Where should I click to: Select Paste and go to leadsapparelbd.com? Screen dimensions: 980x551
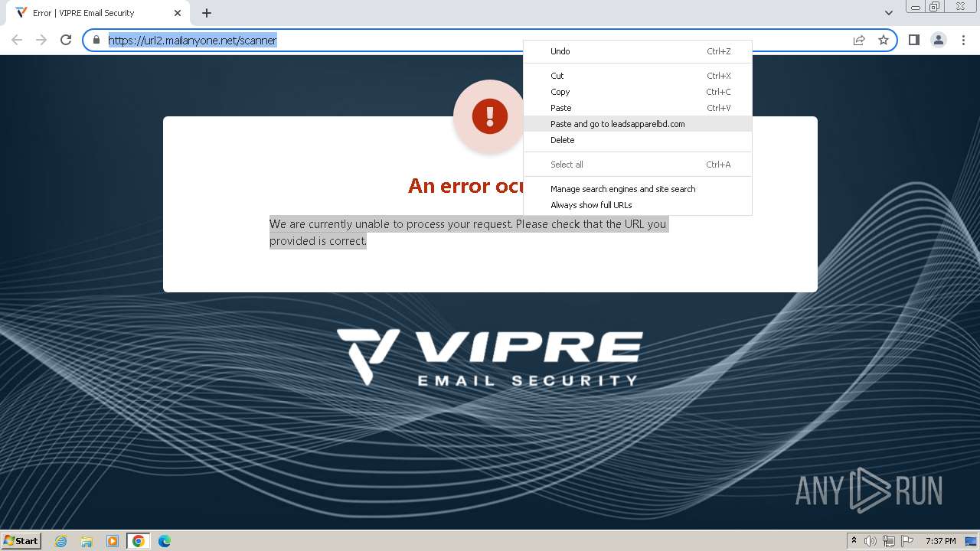click(637, 124)
